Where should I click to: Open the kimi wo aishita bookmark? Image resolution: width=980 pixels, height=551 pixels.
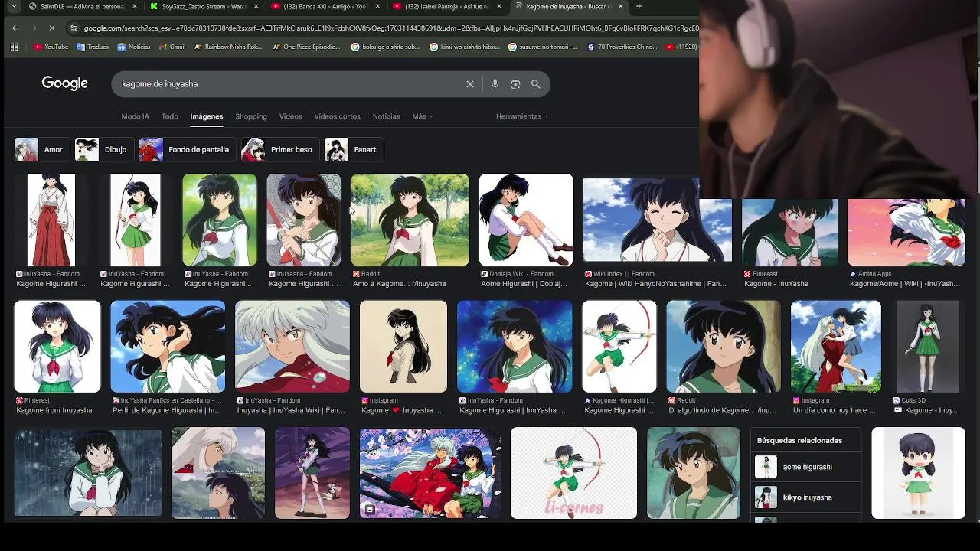coord(465,47)
